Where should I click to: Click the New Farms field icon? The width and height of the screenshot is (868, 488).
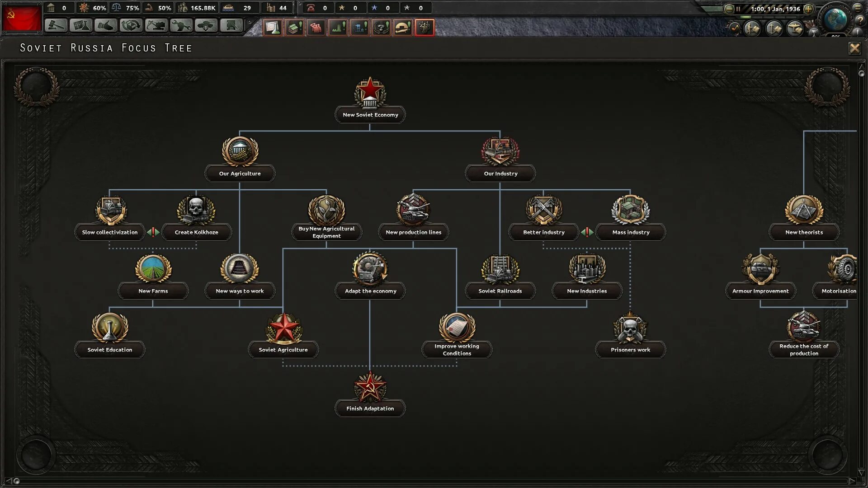pos(153,268)
